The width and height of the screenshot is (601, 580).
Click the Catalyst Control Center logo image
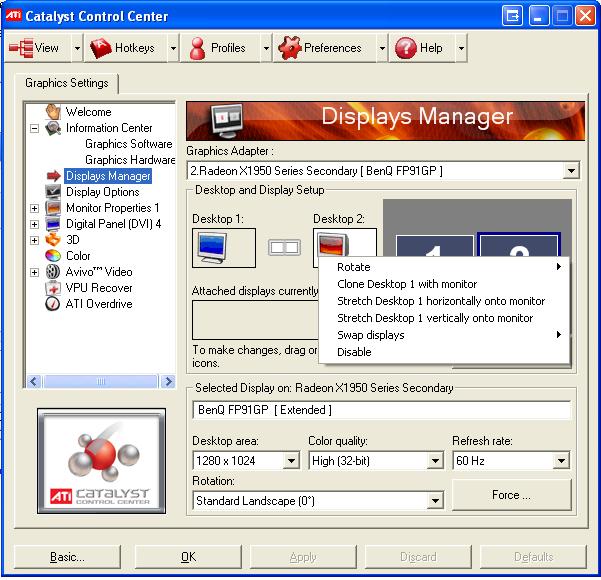102,461
